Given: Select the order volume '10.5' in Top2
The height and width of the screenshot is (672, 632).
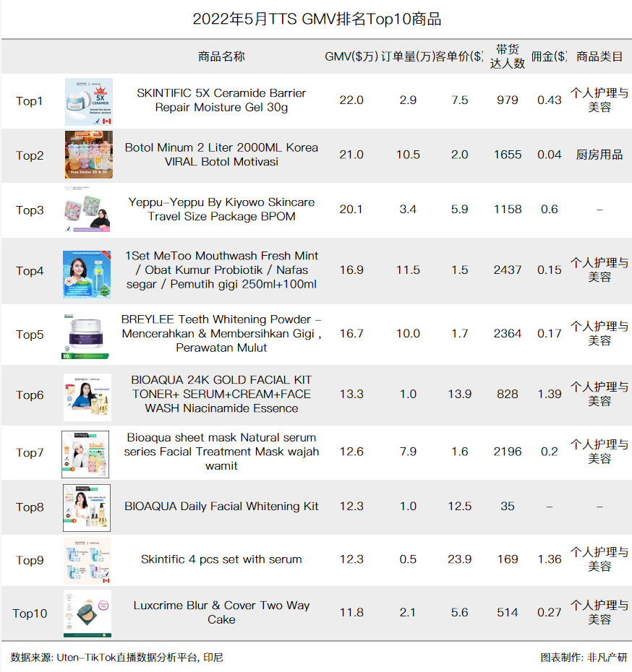Looking at the screenshot, I should [408, 155].
